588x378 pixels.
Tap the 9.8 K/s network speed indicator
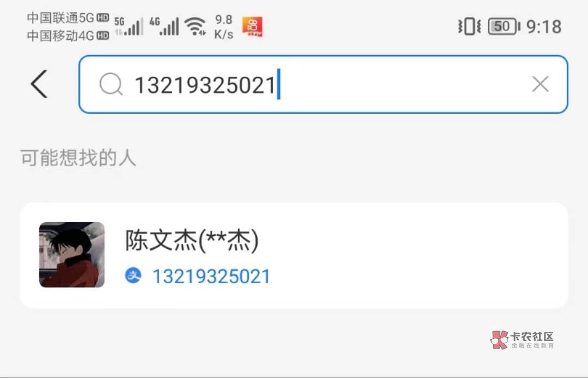[224, 27]
